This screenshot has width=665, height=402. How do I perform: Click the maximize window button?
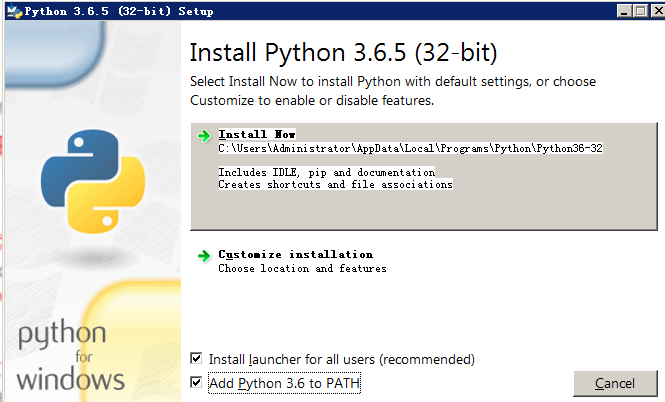point(640,11)
